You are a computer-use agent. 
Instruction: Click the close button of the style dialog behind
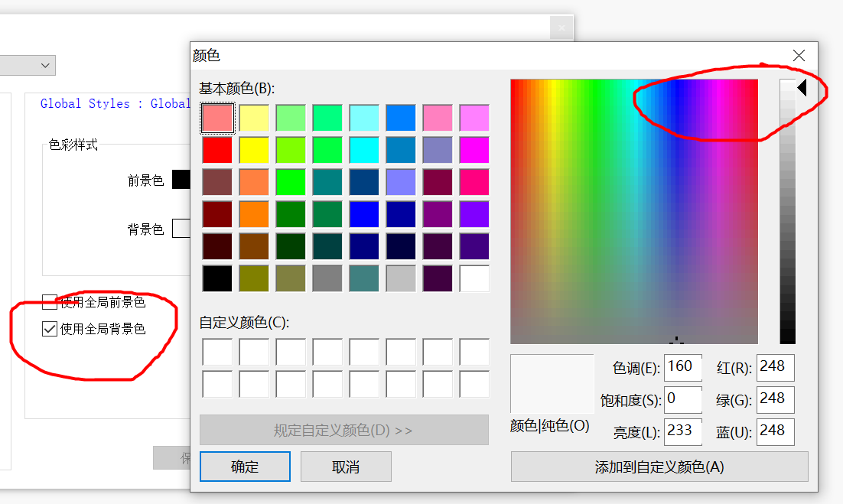pyautogui.click(x=561, y=28)
